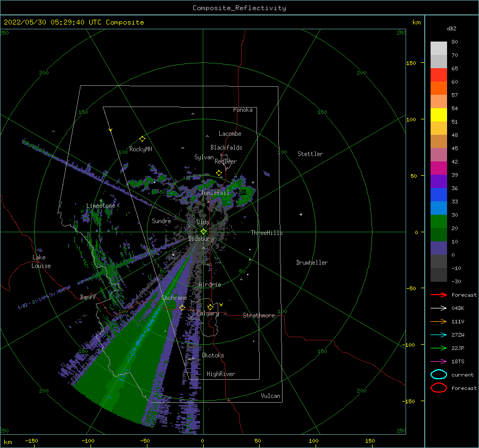Select the yellow diamond marker below RedDeer
Viewport: 479px width, 448px height.
219,173
